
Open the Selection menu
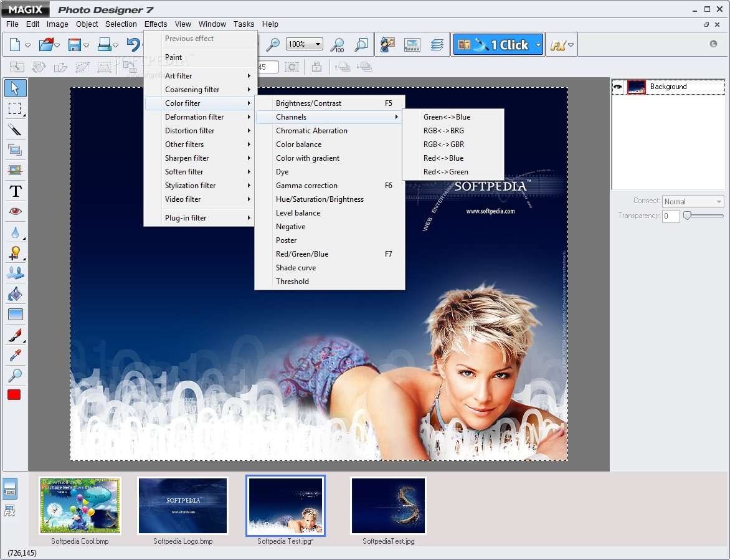click(121, 24)
